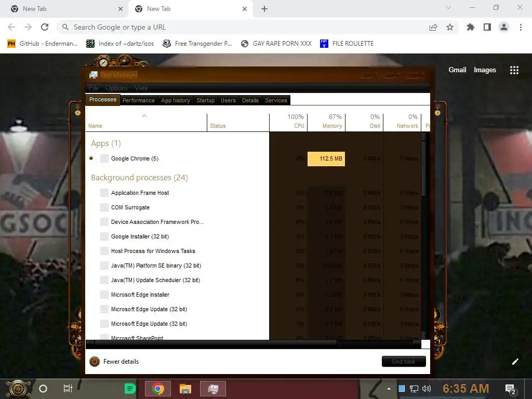Open a new tab with the plus button
This screenshot has width=532, height=399.
264,9
